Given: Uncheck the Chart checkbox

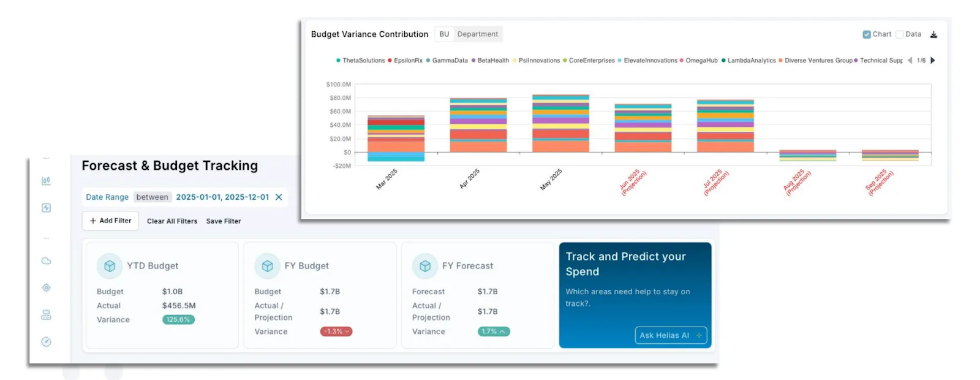Looking at the screenshot, I should tap(867, 34).
